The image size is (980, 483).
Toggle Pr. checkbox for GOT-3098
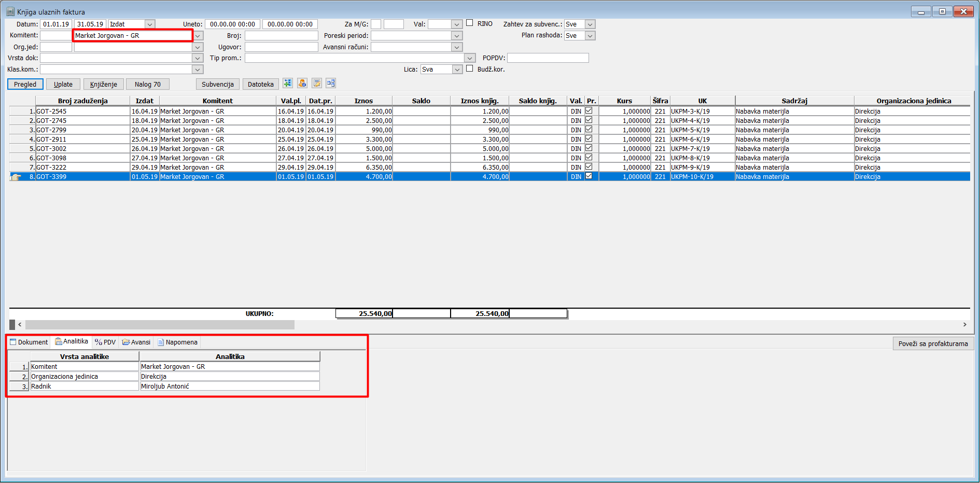click(x=589, y=157)
